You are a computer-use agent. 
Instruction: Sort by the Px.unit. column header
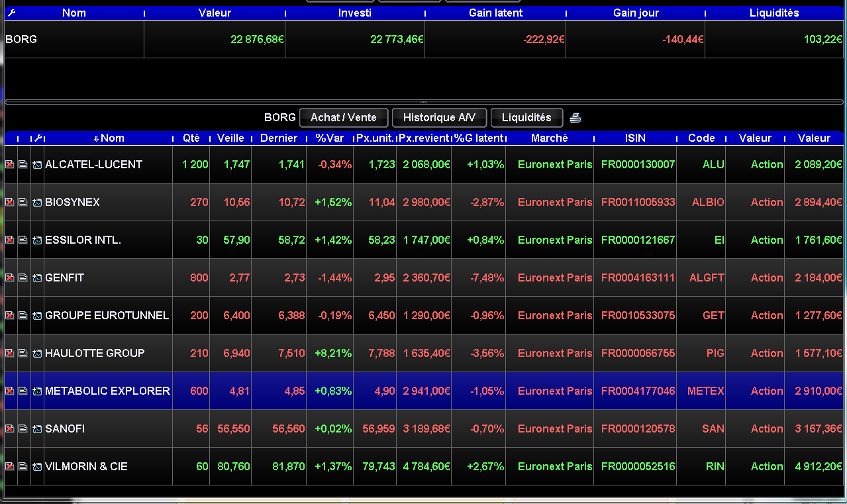[375, 138]
